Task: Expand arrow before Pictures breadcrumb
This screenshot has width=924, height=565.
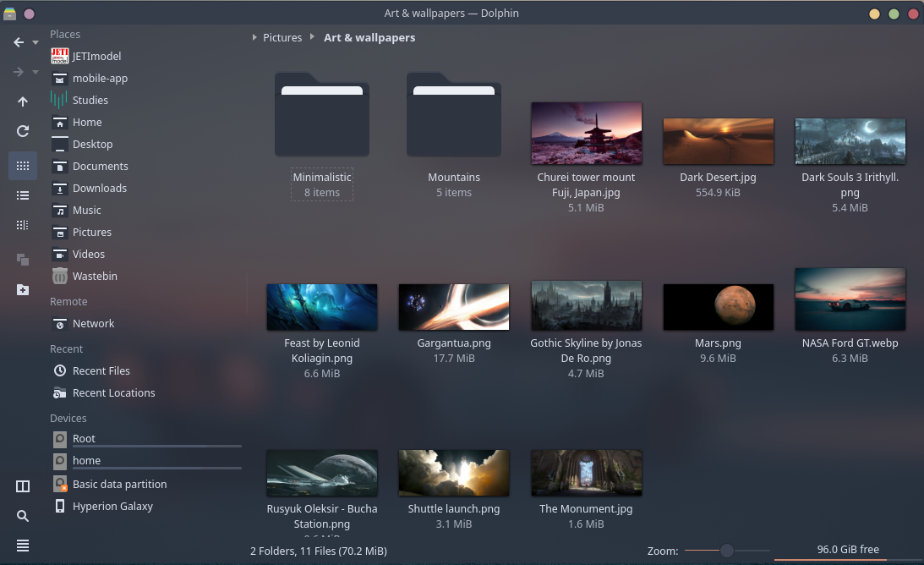Action: coord(254,37)
